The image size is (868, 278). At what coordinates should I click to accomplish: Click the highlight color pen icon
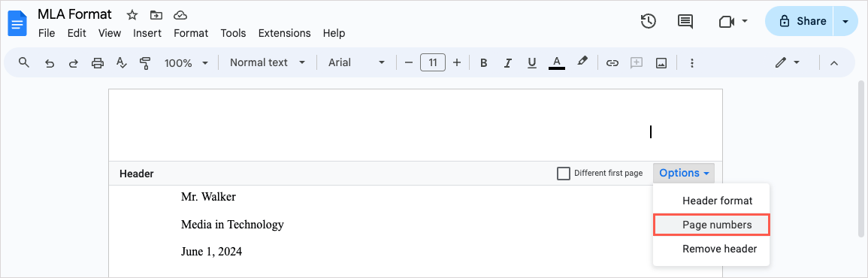pyautogui.click(x=582, y=62)
